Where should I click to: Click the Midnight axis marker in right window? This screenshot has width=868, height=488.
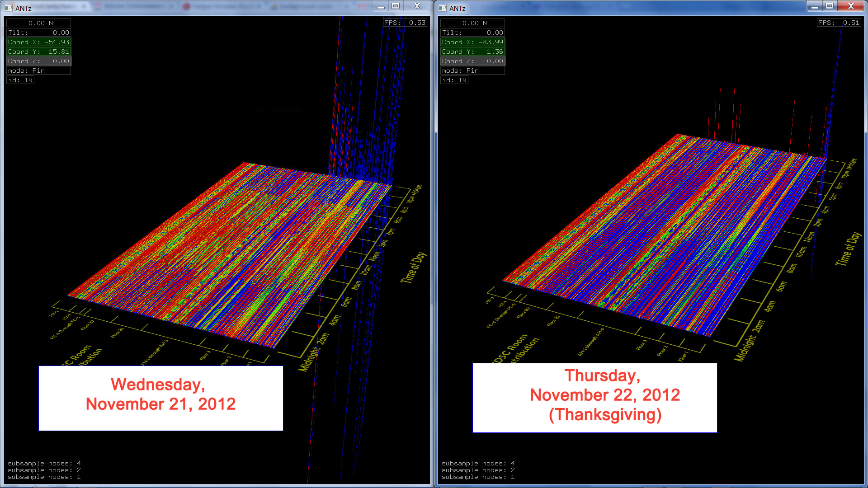[744, 348]
